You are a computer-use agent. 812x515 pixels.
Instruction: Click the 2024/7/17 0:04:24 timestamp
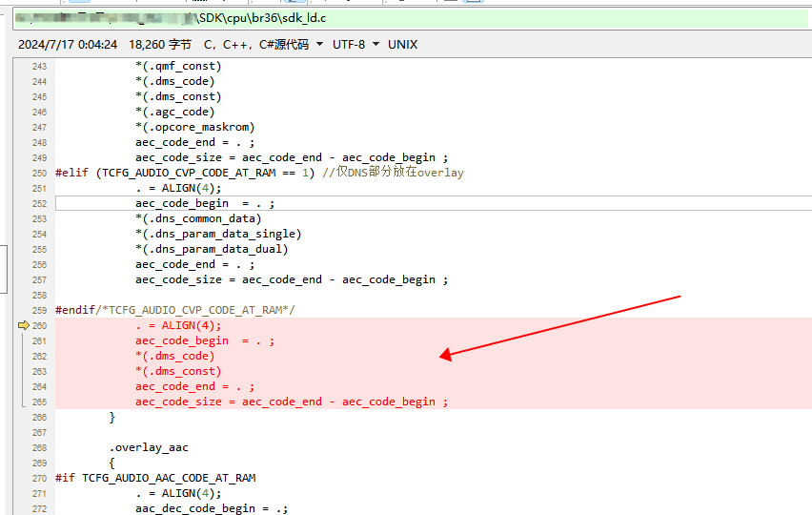click(68, 45)
